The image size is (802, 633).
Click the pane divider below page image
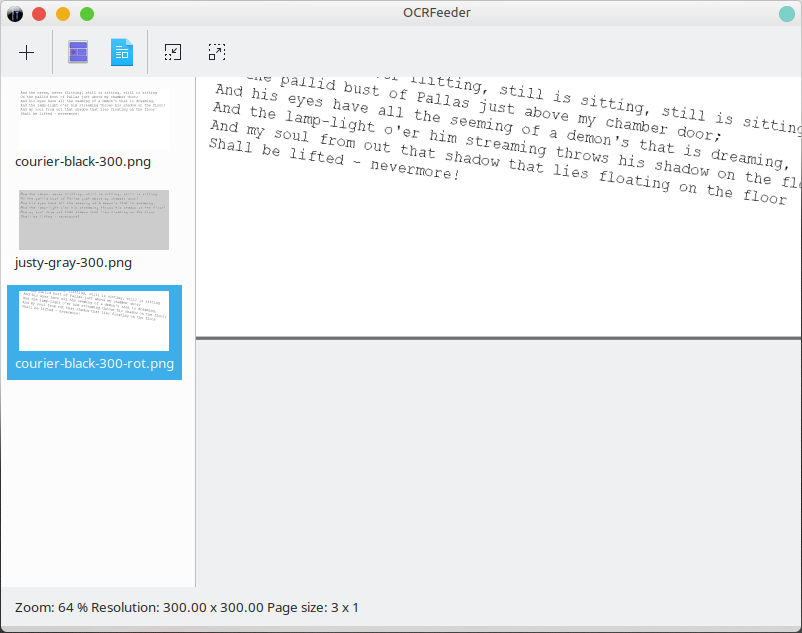pos(499,338)
